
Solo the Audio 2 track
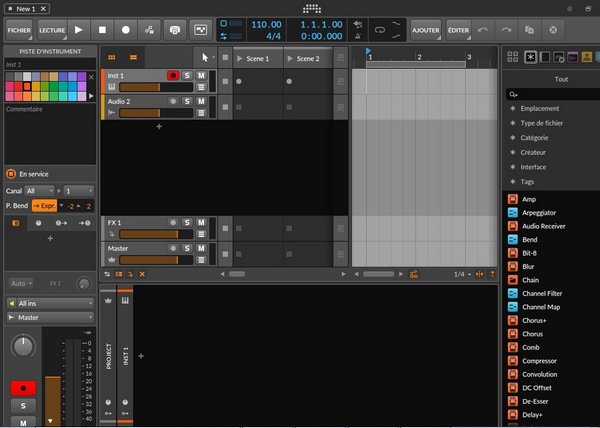tap(187, 101)
